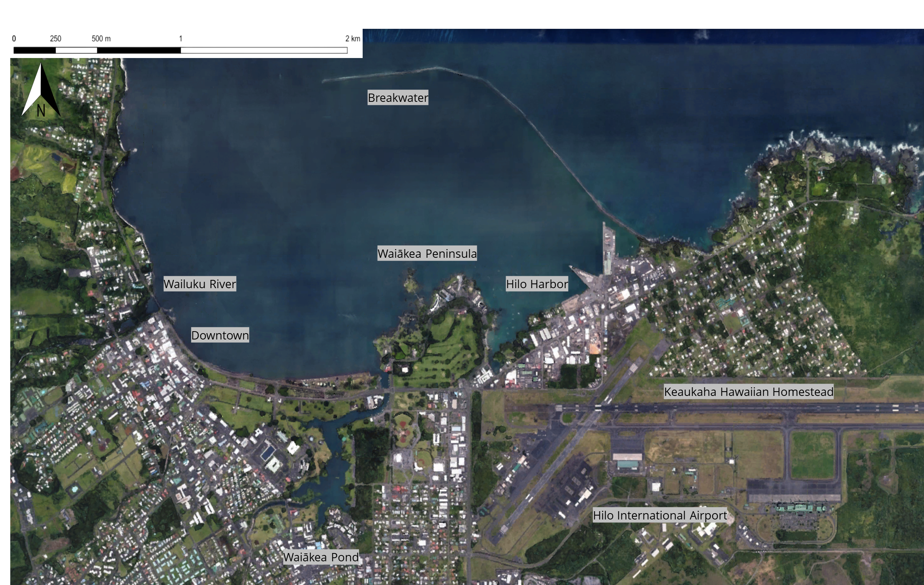Image resolution: width=924 pixels, height=585 pixels.
Task: Click the Keaukaha Hawaiian Homestead label
Action: pos(749,392)
